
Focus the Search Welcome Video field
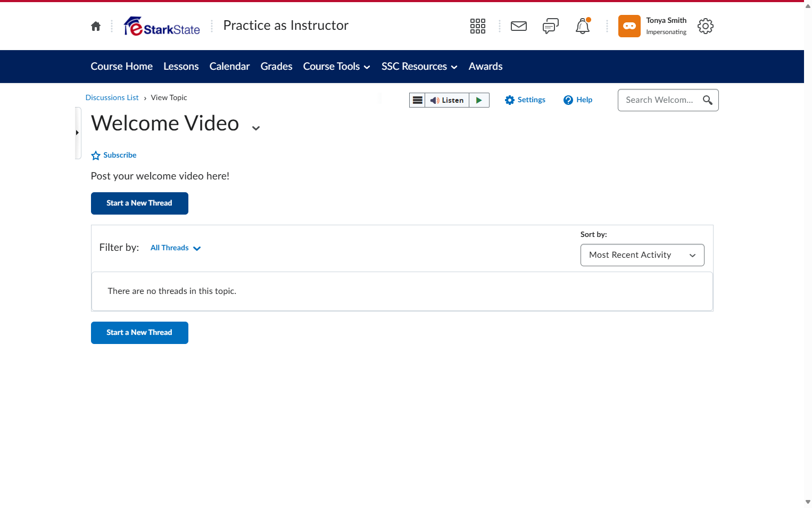coord(660,100)
